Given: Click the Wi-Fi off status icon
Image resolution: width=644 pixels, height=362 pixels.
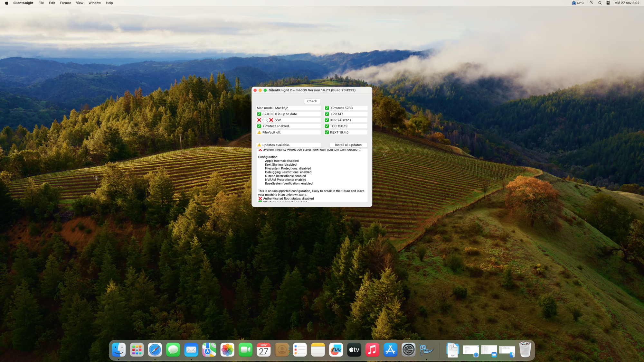Looking at the screenshot, I should click(591, 3).
